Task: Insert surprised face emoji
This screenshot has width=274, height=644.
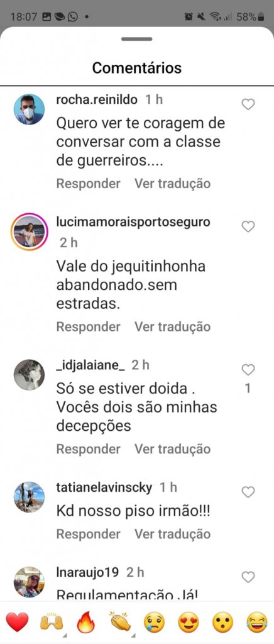Action: (x=222, y=622)
